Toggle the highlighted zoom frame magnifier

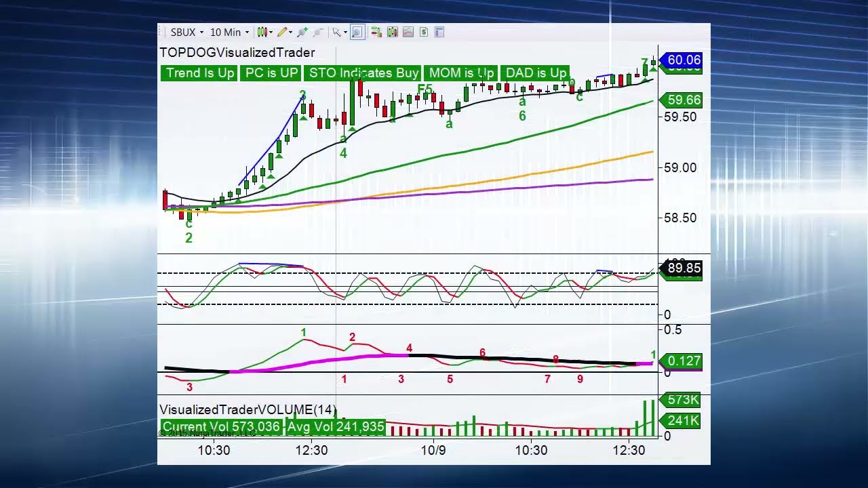[357, 32]
